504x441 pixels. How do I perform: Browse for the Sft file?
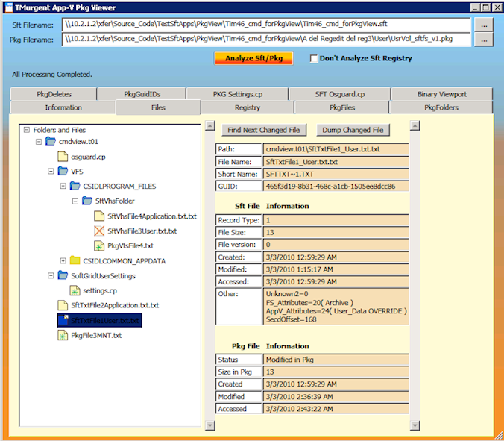pyautogui.click(x=484, y=25)
